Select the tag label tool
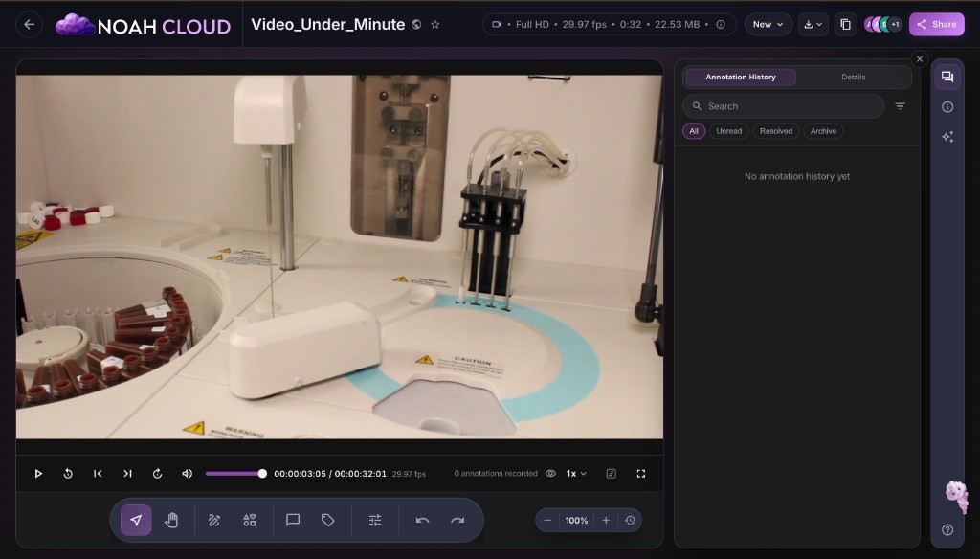 click(327, 520)
